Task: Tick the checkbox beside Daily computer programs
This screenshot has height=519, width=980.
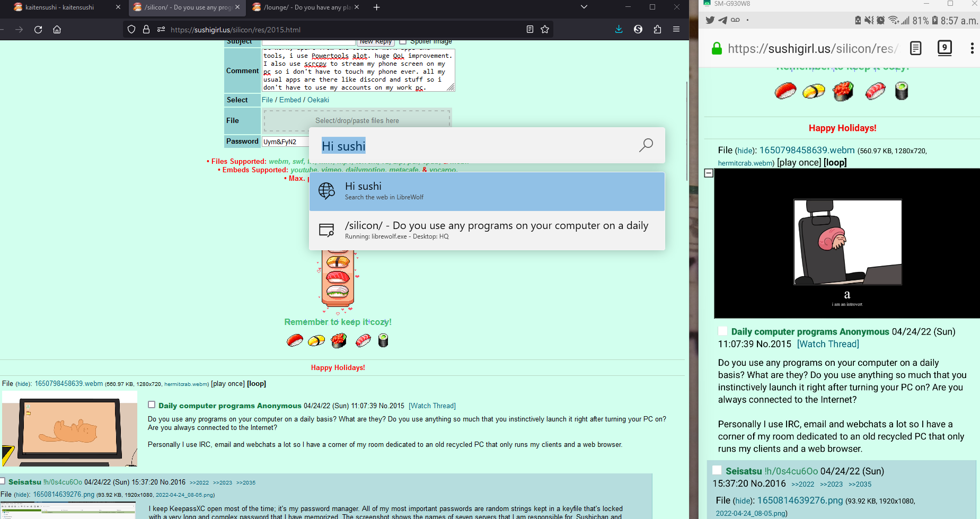Action: [x=152, y=404]
